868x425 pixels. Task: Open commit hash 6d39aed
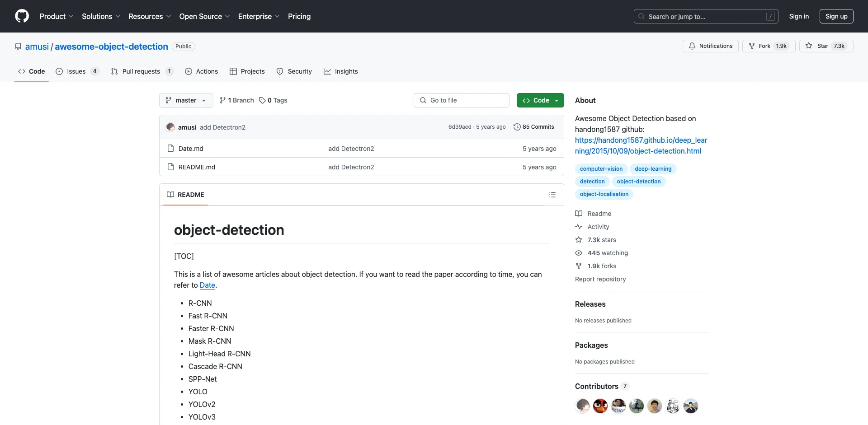click(460, 127)
